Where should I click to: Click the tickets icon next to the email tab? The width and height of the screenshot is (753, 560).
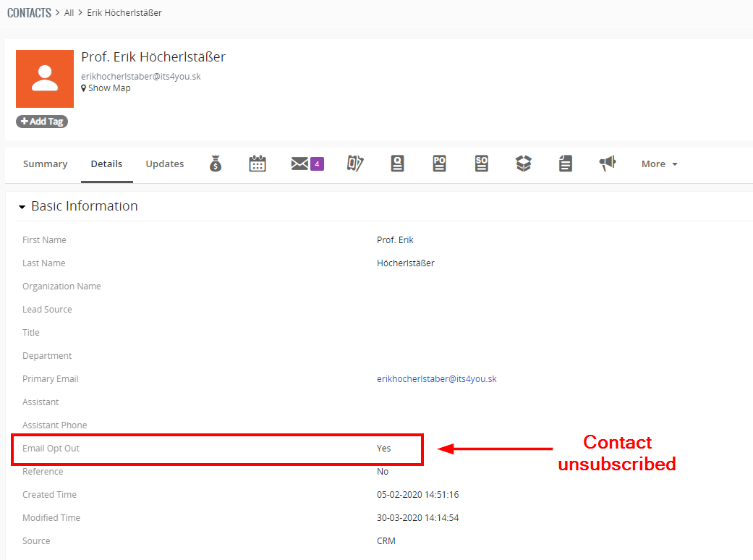355,164
